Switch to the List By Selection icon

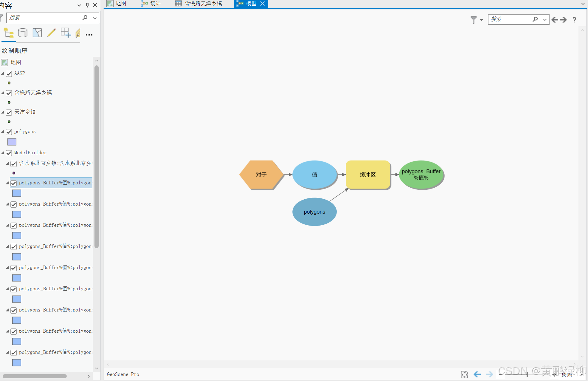point(37,33)
